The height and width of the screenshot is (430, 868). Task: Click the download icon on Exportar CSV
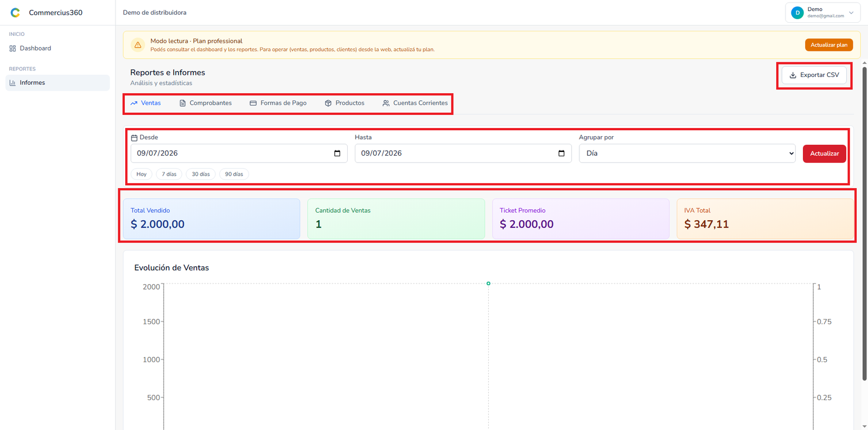tap(793, 75)
